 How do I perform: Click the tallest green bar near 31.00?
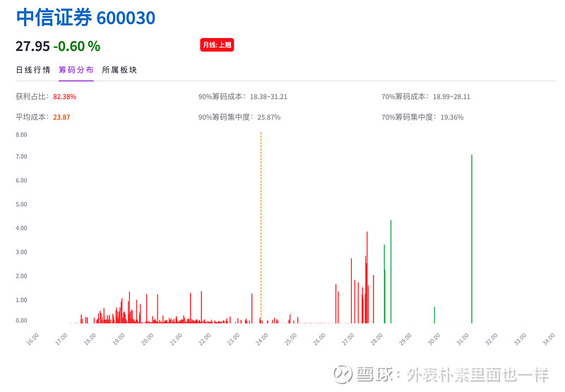(x=472, y=239)
